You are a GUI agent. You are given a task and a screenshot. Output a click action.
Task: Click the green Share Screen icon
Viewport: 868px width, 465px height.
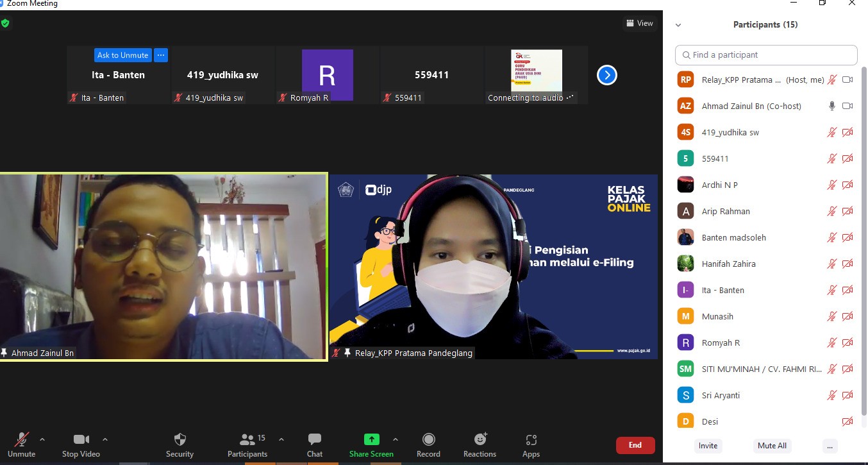[x=372, y=439]
